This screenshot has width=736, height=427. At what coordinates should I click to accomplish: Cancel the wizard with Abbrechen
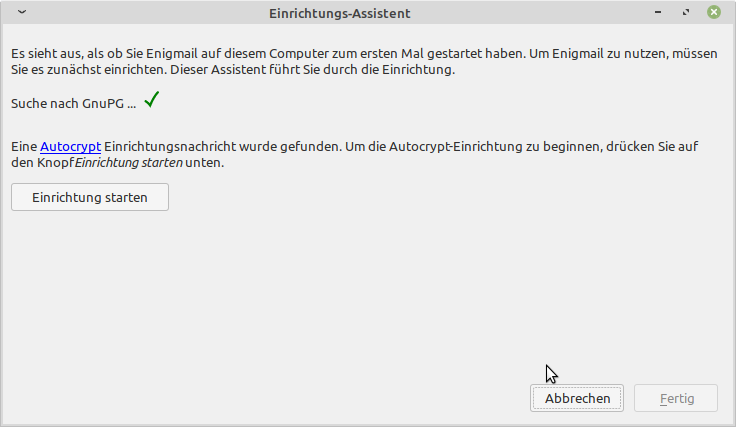(577, 398)
